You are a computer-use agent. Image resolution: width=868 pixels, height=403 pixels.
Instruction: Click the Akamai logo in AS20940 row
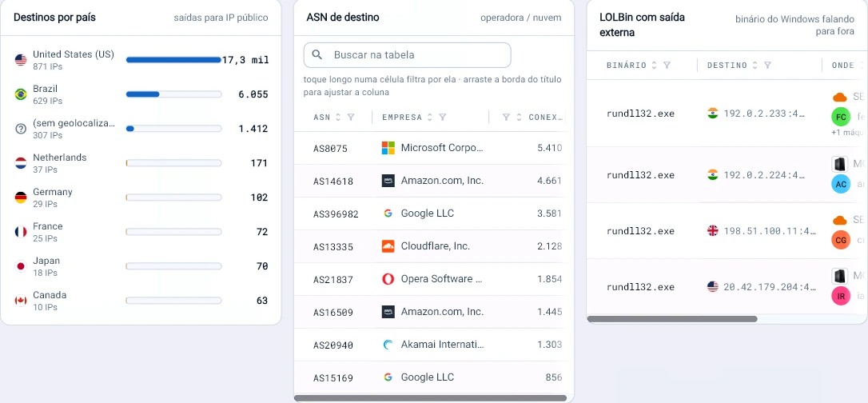388,345
